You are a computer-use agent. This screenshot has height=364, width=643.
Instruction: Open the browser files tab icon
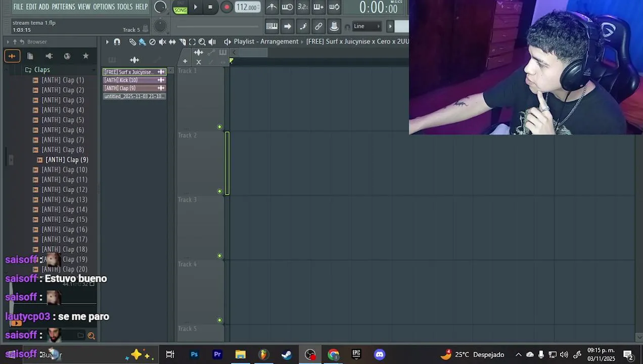(x=30, y=56)
